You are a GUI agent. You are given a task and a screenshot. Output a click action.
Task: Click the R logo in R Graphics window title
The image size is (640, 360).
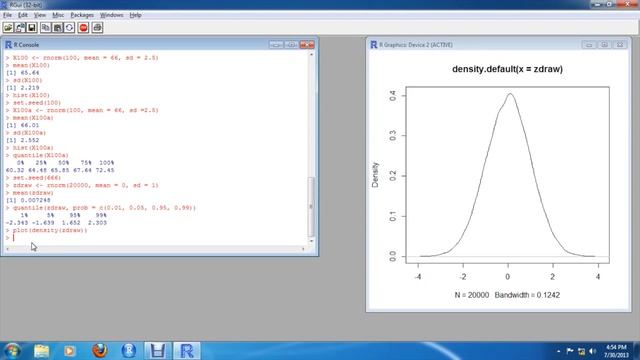373,45
